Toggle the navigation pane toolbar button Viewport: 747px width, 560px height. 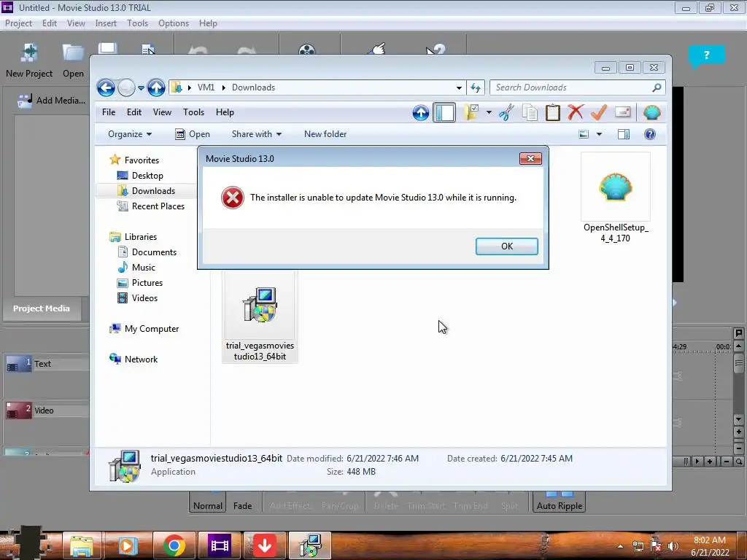tap(444, 113)
